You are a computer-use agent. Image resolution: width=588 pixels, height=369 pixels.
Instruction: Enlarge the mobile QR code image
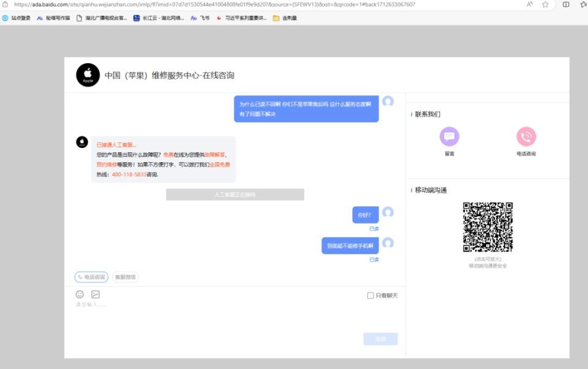tap(488, 227)
